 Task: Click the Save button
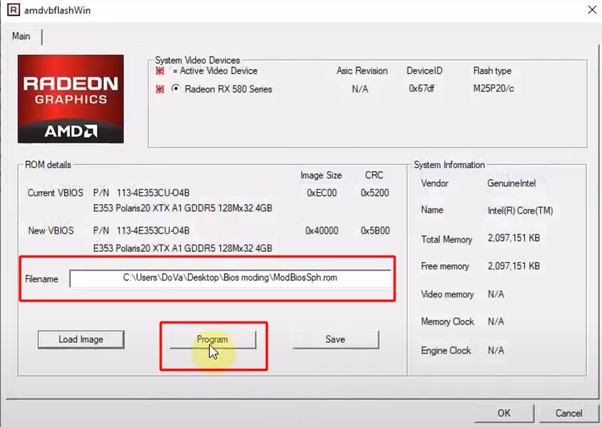tap(336, 339)
